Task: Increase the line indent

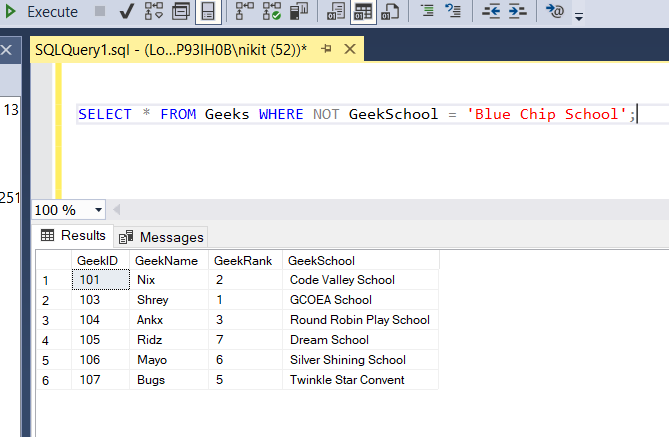Action: tap(517, 11)
